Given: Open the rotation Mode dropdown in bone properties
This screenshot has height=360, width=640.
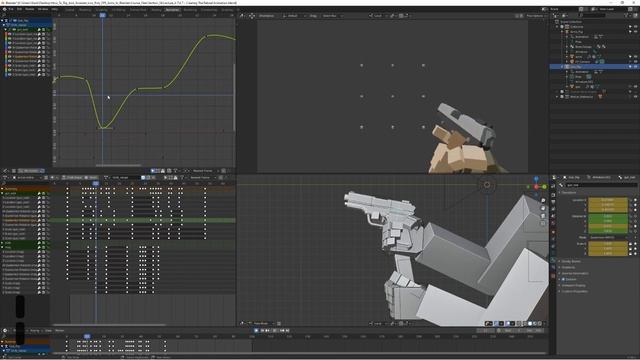Looking at the screenshot, I should tap(608, 237).
